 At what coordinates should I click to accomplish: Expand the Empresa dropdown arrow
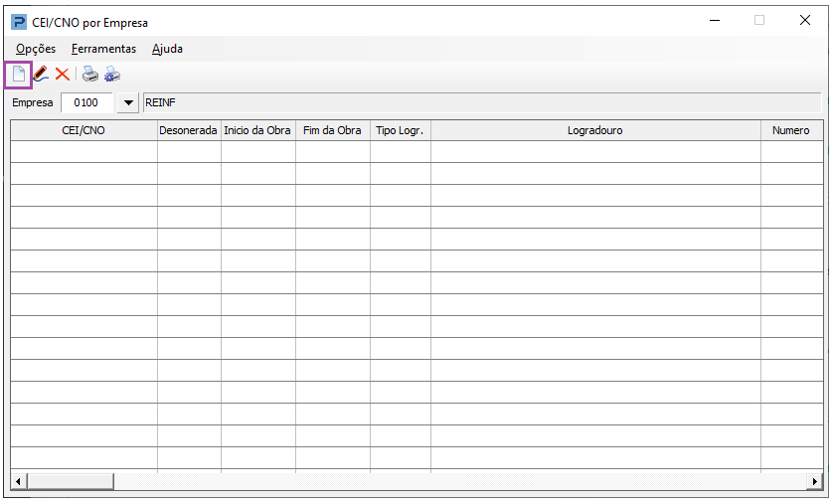click(x=128, y=102)
